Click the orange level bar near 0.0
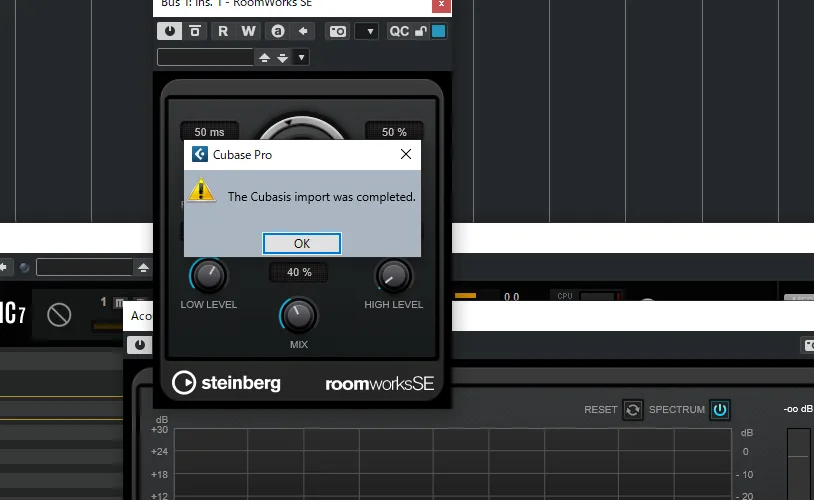Viewport: 814px width, 500px height. 465,295
